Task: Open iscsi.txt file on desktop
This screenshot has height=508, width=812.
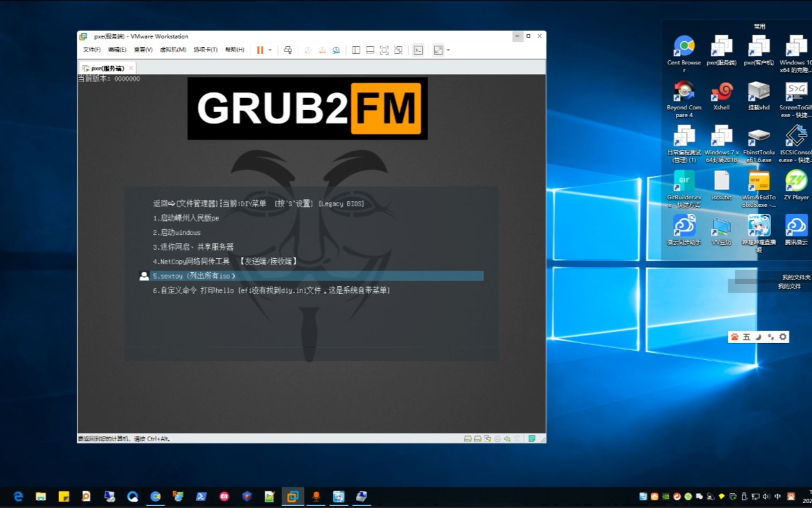Action: pyautogui.click(x=722, y=185)
